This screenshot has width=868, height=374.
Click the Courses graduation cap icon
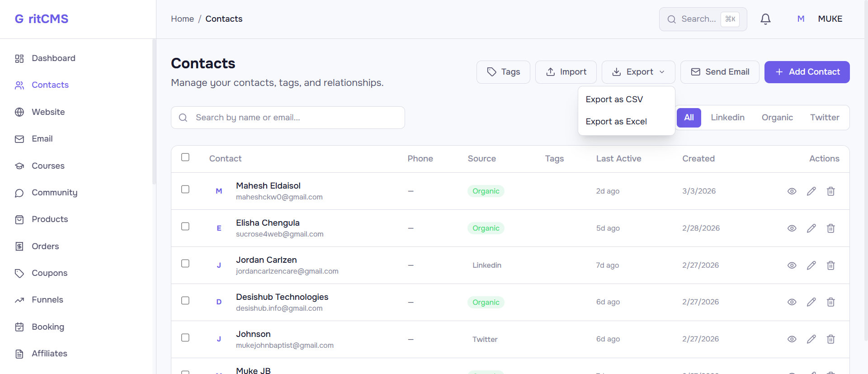[x=19, y=166]
